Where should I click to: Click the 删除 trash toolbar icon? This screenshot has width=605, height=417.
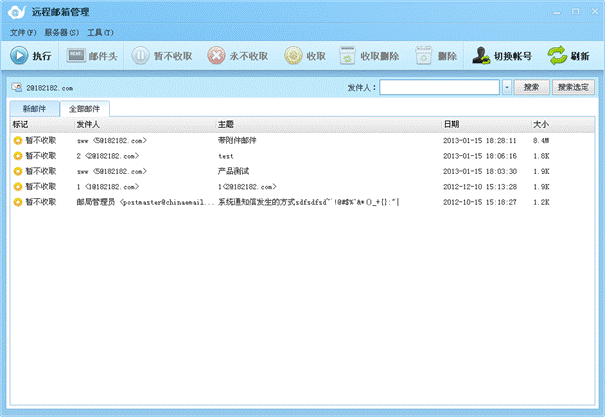(x=423, y=56)
